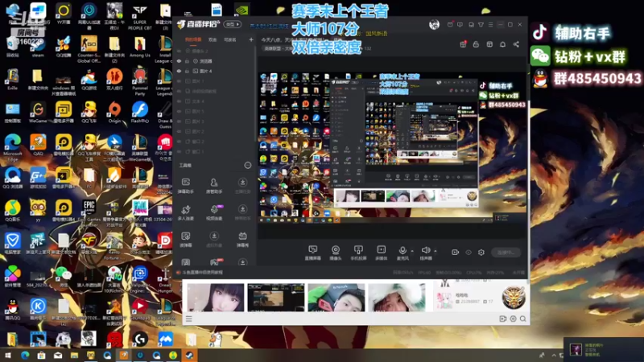Open main menu lines icon in title bar
Screen dimensions: 644x362
click(490, 25)
